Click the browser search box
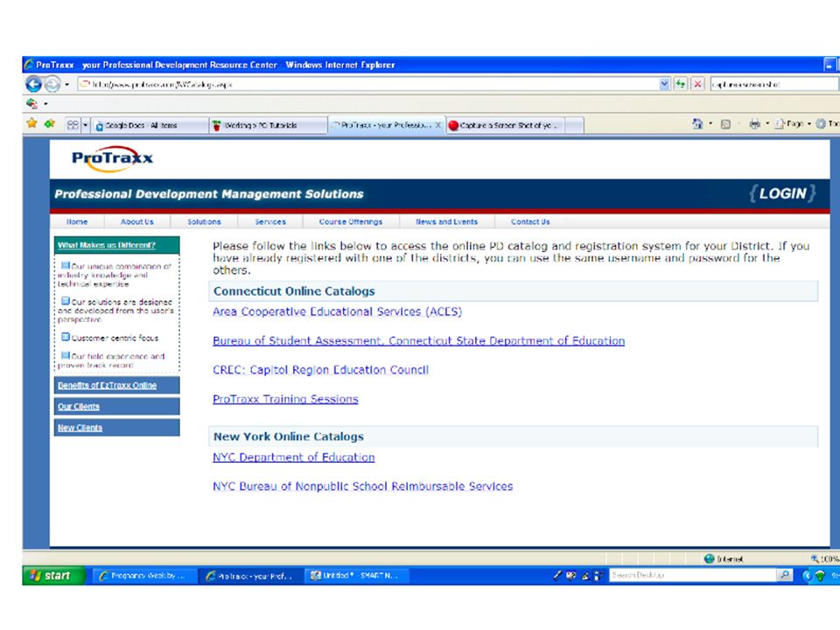 pos(774,84)
